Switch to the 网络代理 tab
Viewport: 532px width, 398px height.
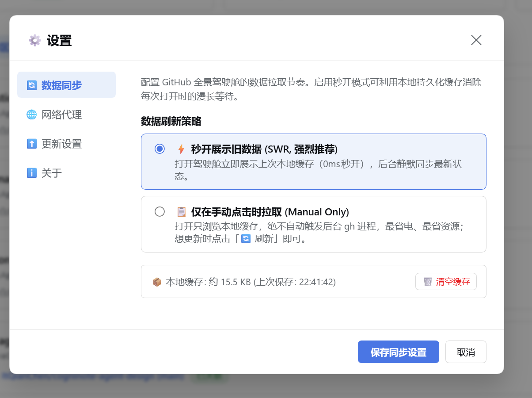pyautogui.click(x=66, y=115)
